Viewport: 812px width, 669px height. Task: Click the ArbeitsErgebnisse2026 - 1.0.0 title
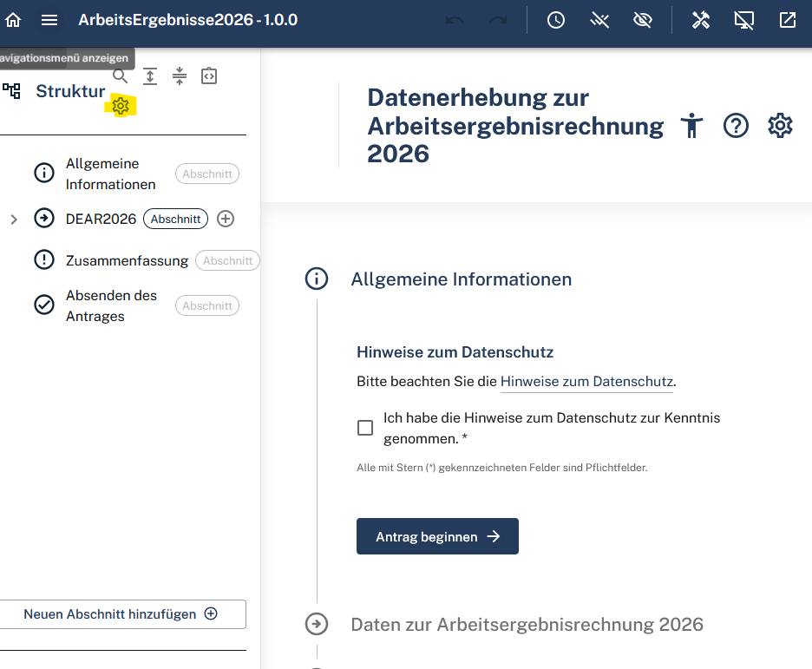[188, 20]
